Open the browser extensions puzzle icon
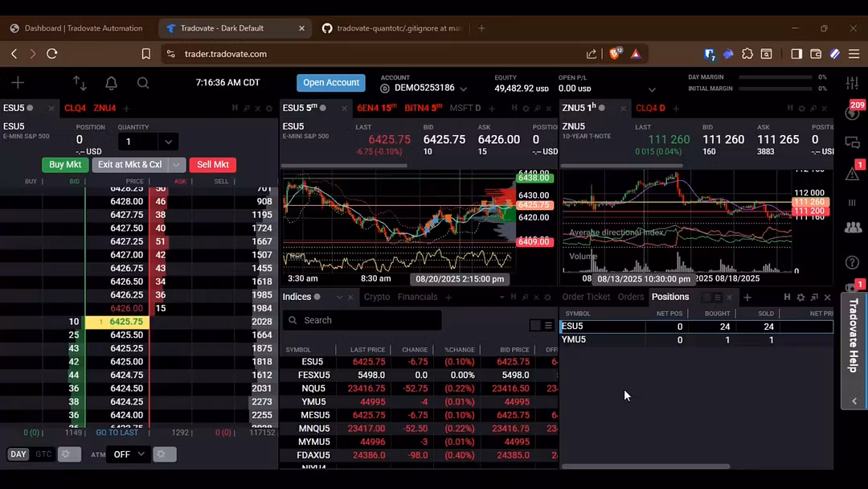Image resolution: width=868 pixels, height=489 pixels. [747, 54]
